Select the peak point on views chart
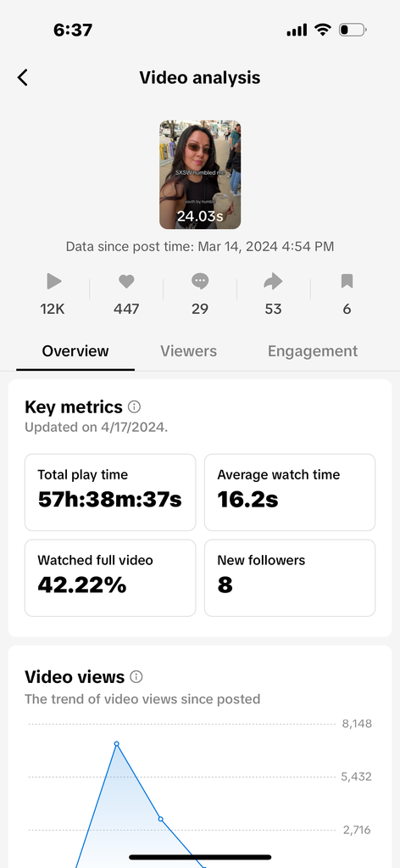Viewport: 400px width, 868px height. click(116, 743)
